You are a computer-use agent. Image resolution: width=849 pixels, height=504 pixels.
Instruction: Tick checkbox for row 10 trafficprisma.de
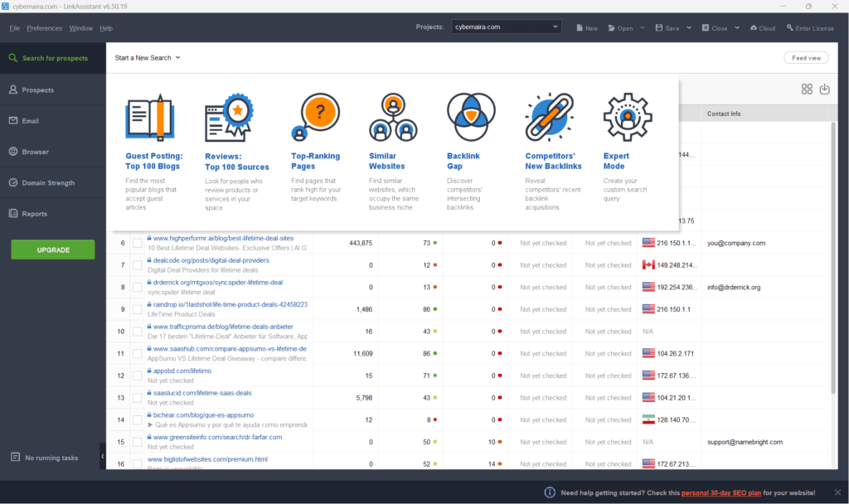(138, 332)
